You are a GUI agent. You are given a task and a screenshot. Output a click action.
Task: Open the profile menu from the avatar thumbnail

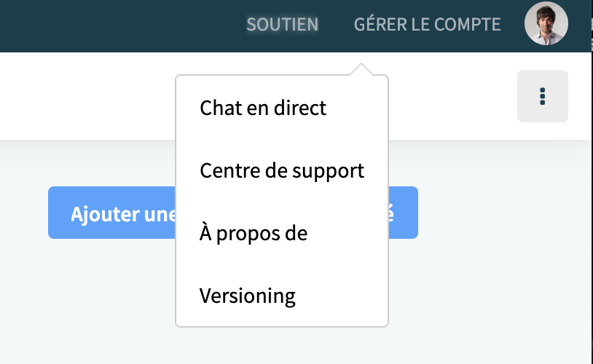[x=546, y=23]
